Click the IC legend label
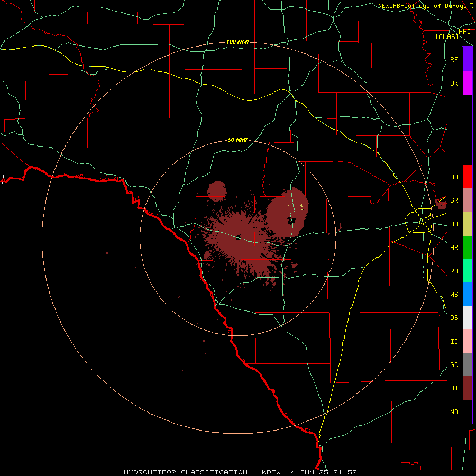This screenshot has height=476, width=476. 454,342
